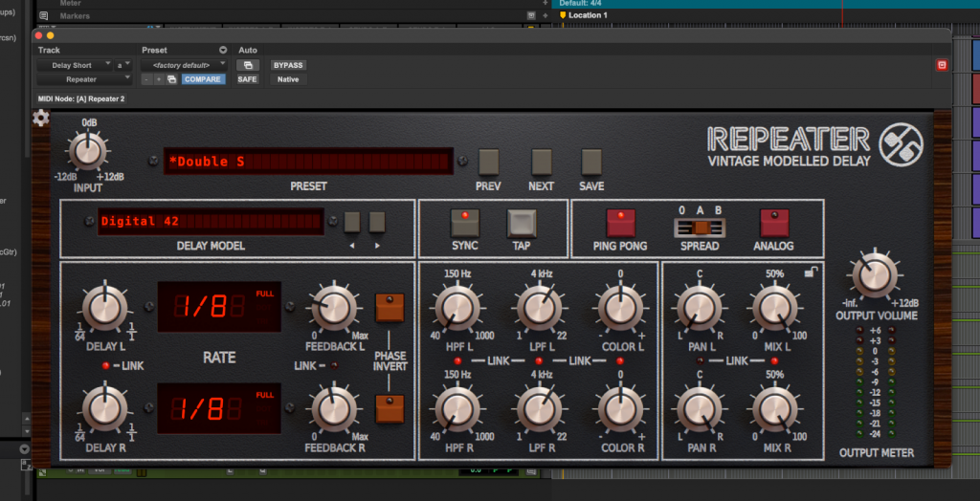Toggle the PING PONG button
The width and height of the screenshot is (980, 501).
click(620, 223)
